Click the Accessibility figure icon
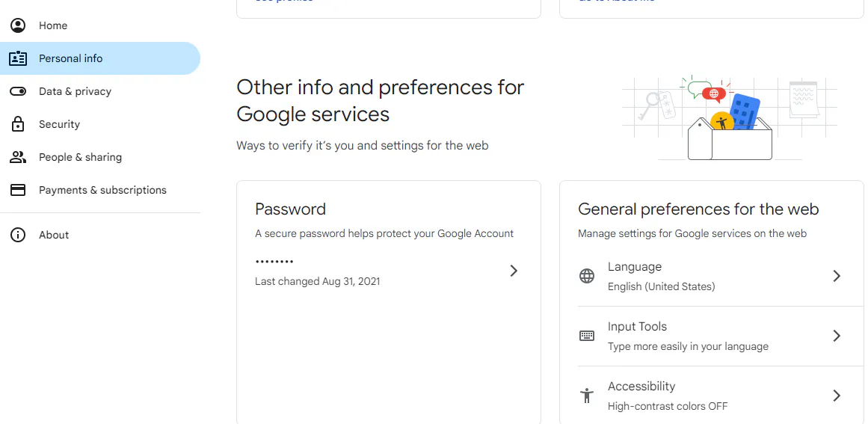 587,396
